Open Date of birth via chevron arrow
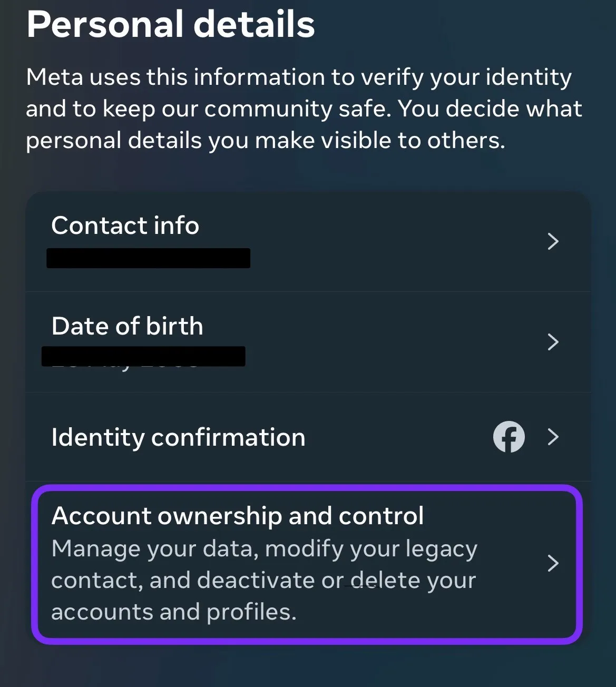 click(x=553, y=342)
